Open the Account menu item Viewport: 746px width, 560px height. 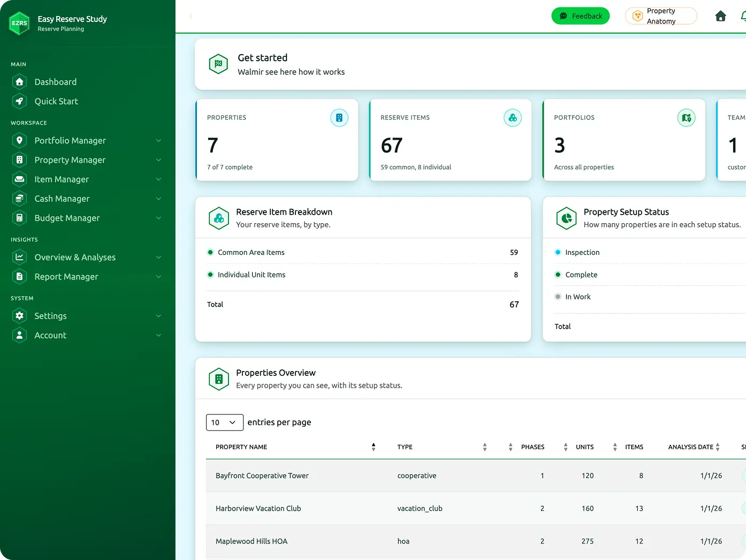(x=88, y=335)
